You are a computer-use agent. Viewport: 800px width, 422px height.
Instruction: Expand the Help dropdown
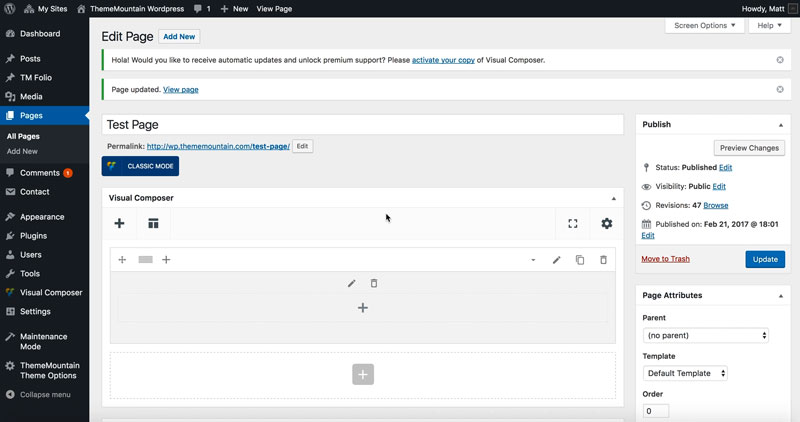(x=769, y=26)
